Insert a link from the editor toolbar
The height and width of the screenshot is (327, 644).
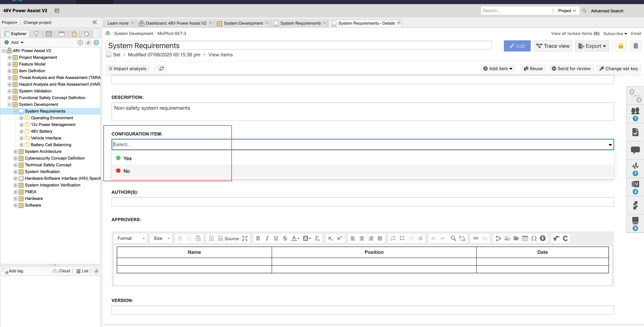click(476, 238)
